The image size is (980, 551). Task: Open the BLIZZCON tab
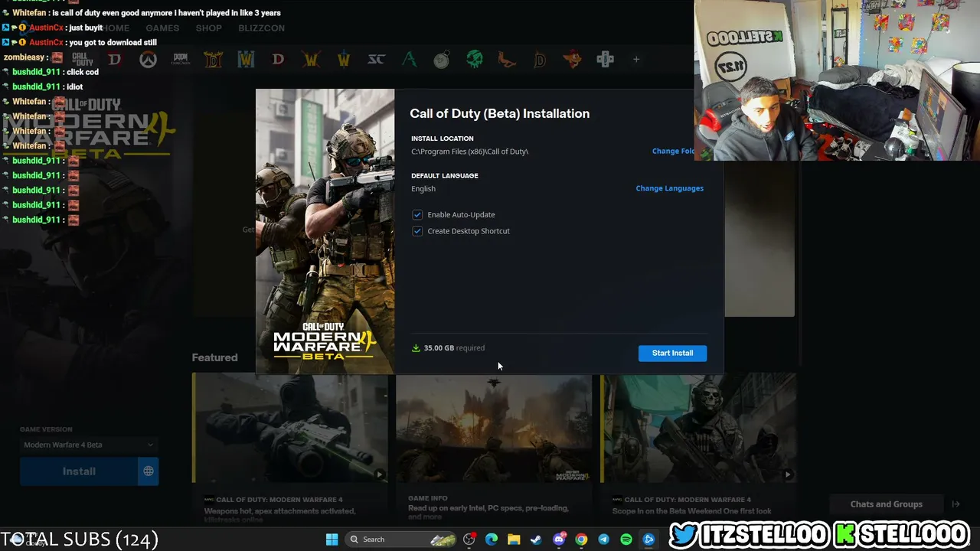pos(261,28)
